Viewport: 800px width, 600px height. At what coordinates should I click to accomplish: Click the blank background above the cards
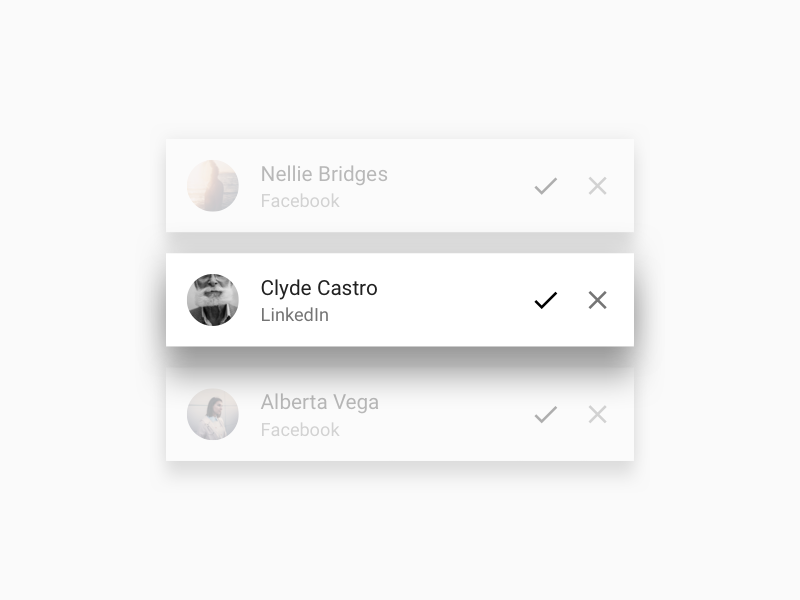coord(400,70)
